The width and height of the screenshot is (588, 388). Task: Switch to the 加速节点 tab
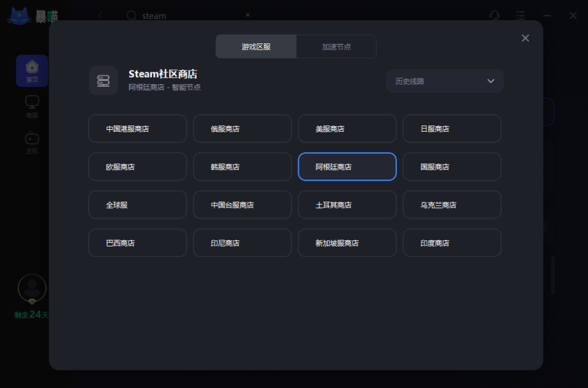click(336, 47)
